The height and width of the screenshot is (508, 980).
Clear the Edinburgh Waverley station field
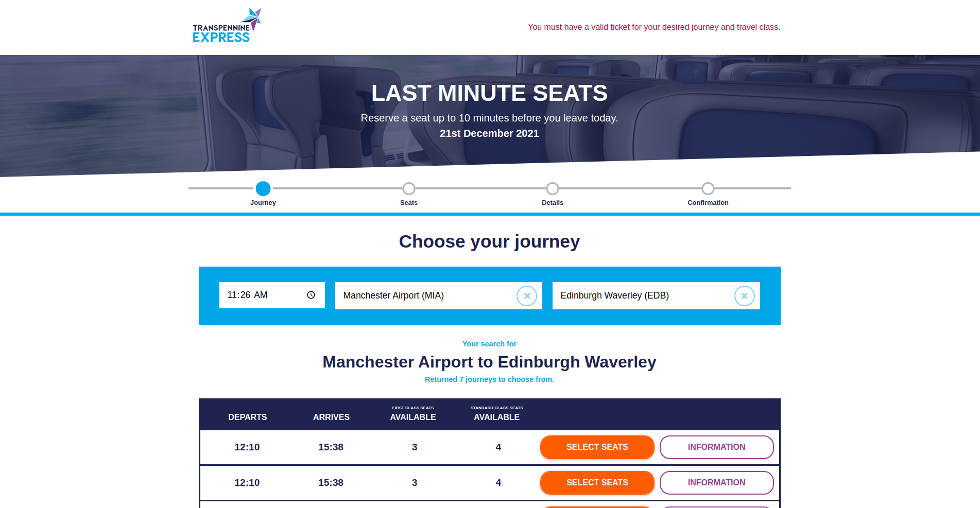[744, 296]
